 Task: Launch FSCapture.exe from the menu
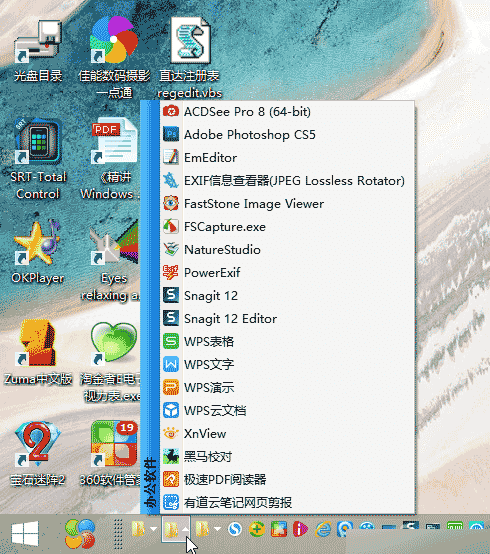(287, 227)
